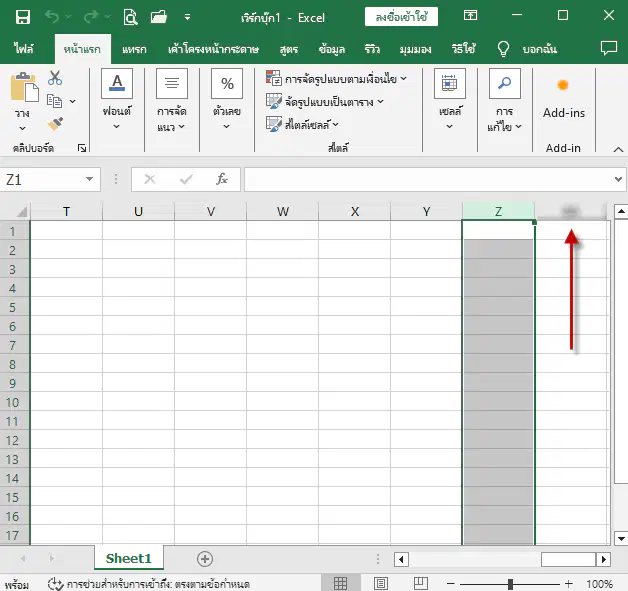Click horizontal scrollbar right arrow
This screenshot has width=628, height=591.
(x=603, y=559)
